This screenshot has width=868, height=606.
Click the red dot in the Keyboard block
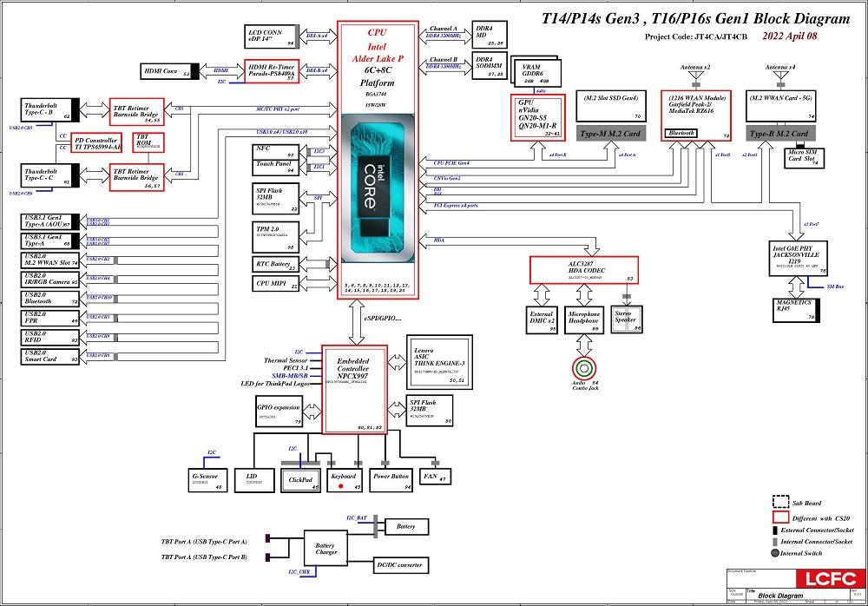click(x=341, y=486)
